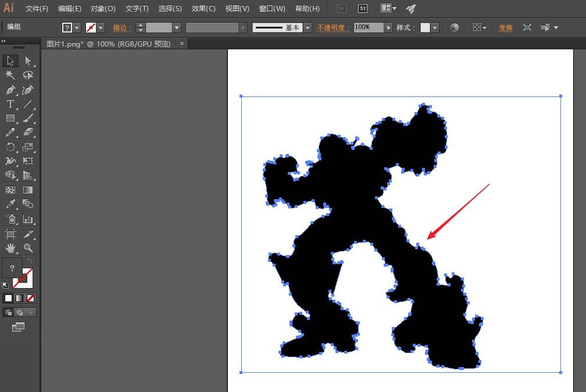Open the 对象(O) menu
This screenshot has width=586, height=392.
[x=103, y=9]
